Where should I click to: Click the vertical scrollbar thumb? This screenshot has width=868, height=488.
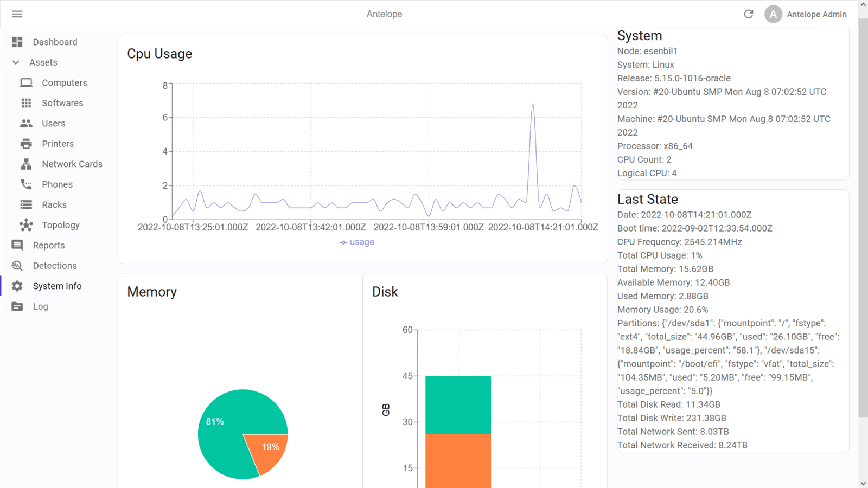tap(863, 217)
